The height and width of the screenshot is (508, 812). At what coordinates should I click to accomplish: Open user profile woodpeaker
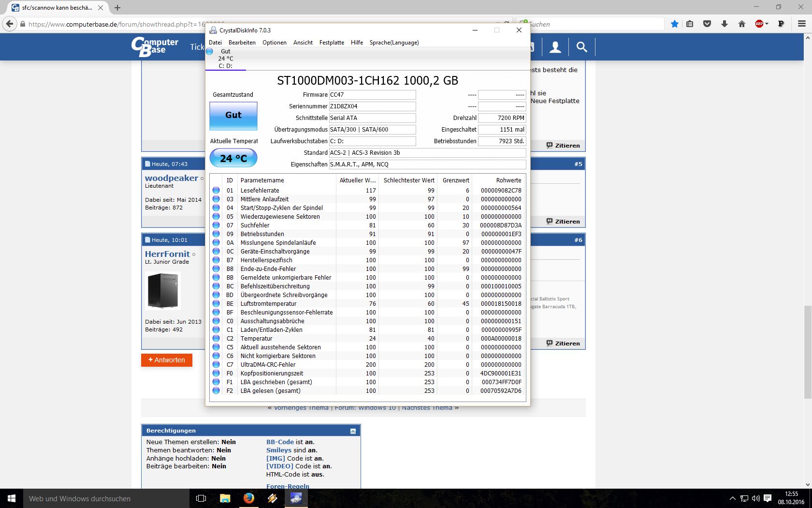pos(172,178)
